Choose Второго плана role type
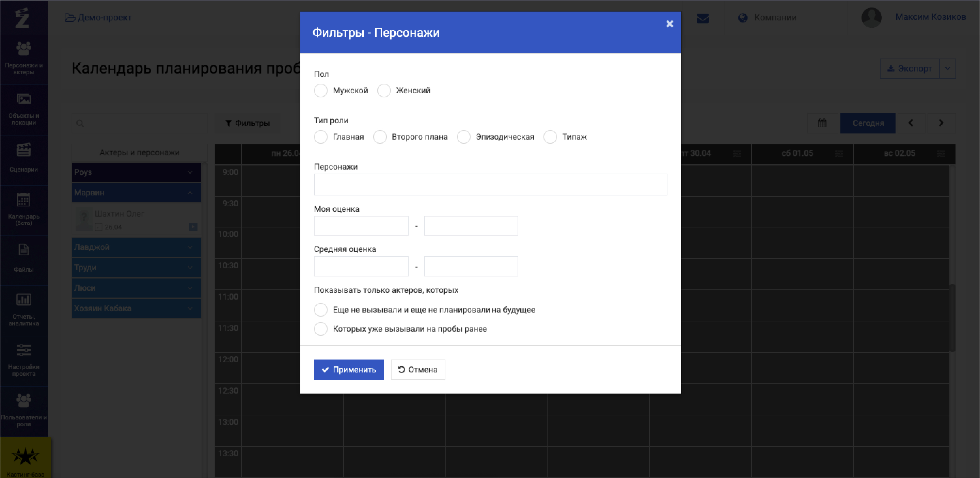Screen dimensions: 980x478 (380, 137)
